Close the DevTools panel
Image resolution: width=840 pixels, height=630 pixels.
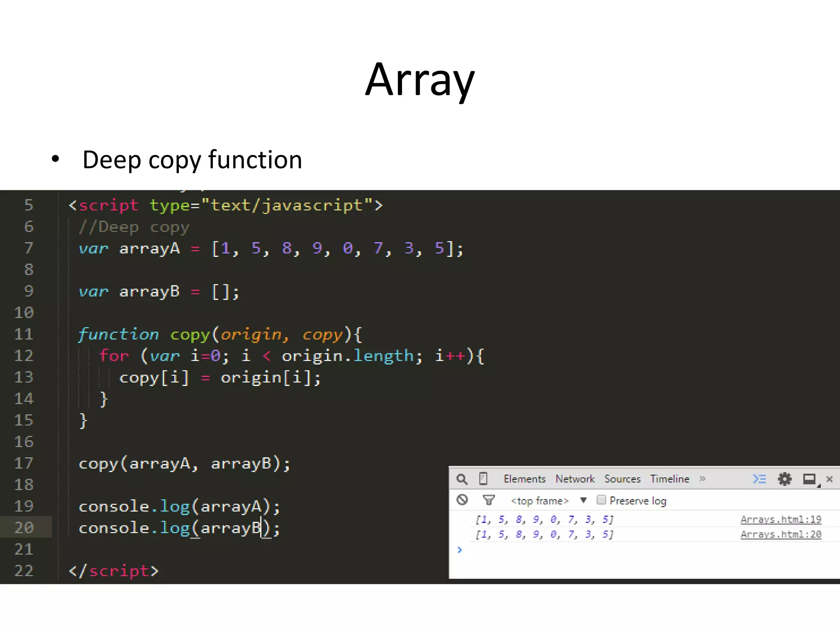point(829,479)
